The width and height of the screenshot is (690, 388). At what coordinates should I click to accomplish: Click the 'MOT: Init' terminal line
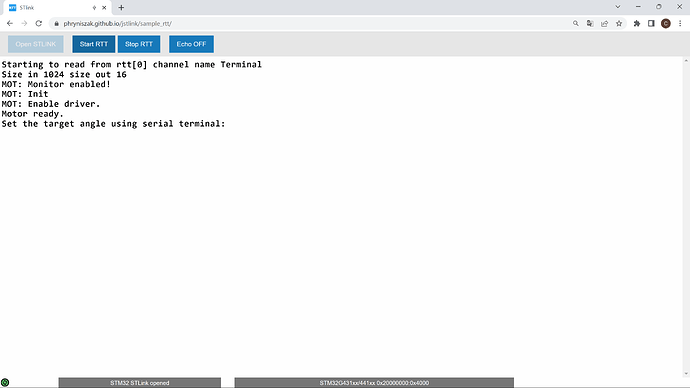[25, 94]
